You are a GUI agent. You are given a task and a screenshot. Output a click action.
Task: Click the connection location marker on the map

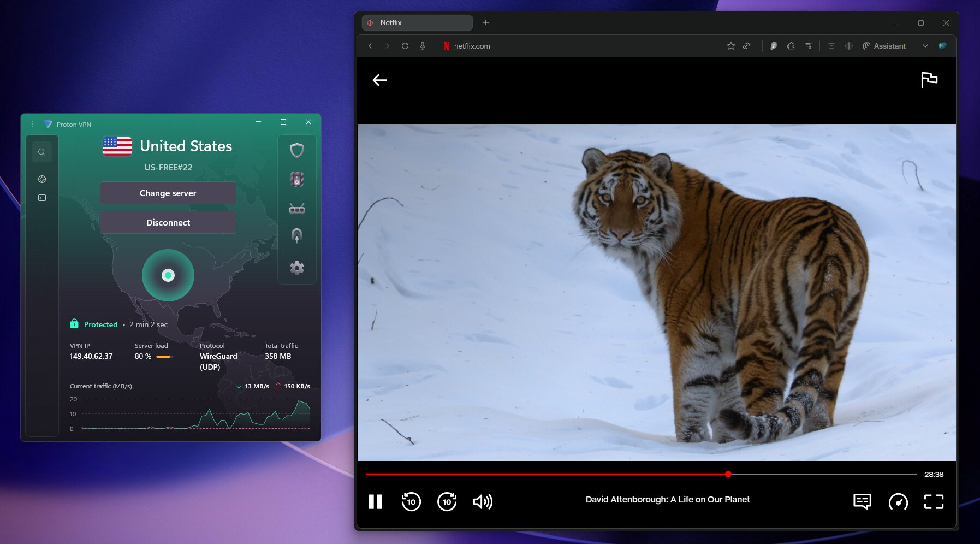tap(168, 275)
